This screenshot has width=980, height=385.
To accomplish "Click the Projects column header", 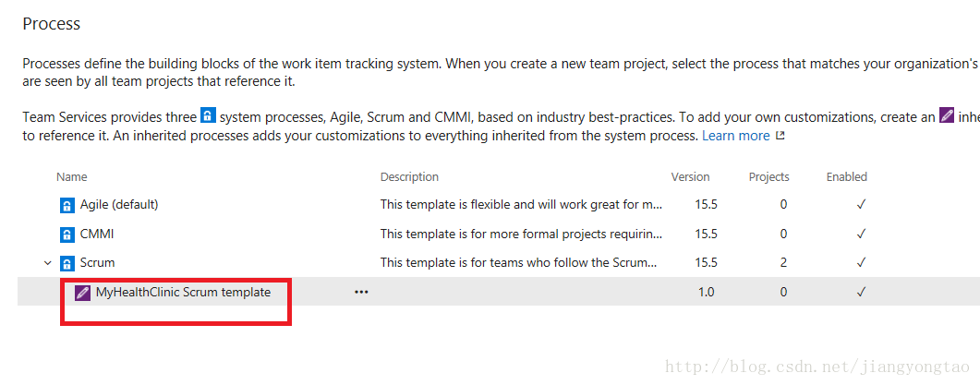I will coord(768,177).
